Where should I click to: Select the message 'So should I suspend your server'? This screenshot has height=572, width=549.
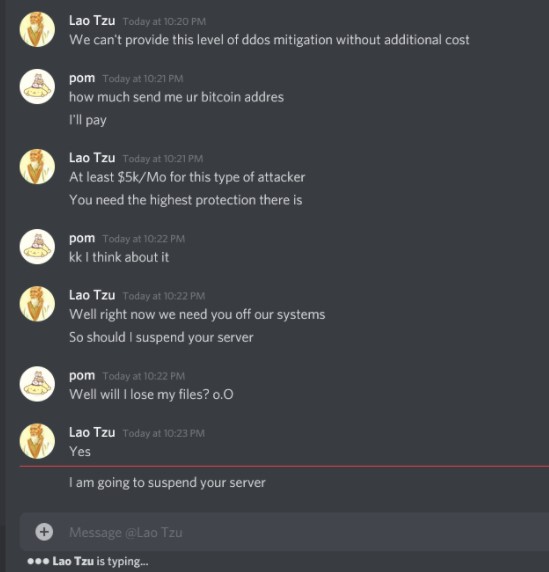[x=161, y=337]
